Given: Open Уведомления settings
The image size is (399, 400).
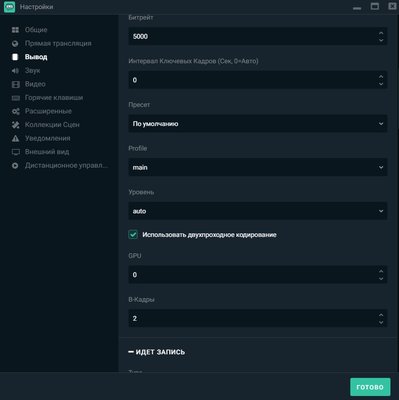Looking at the screenshot, I should (48, 138).
